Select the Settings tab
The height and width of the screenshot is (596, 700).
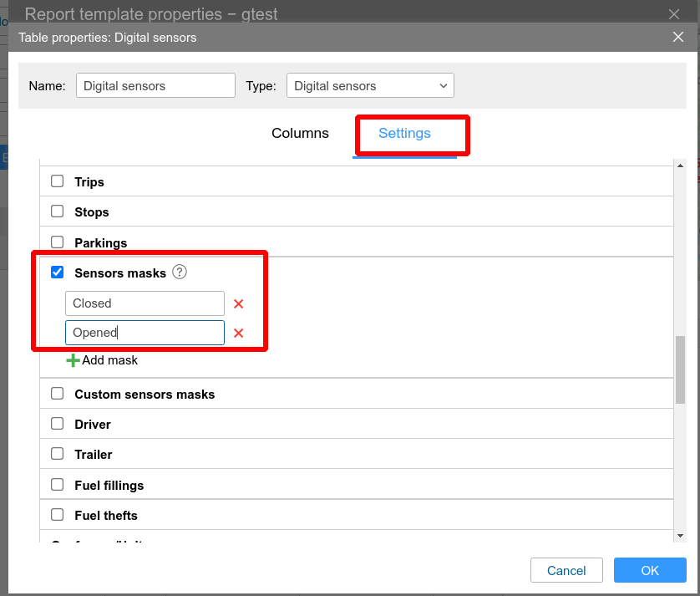[x=404, y=134]
